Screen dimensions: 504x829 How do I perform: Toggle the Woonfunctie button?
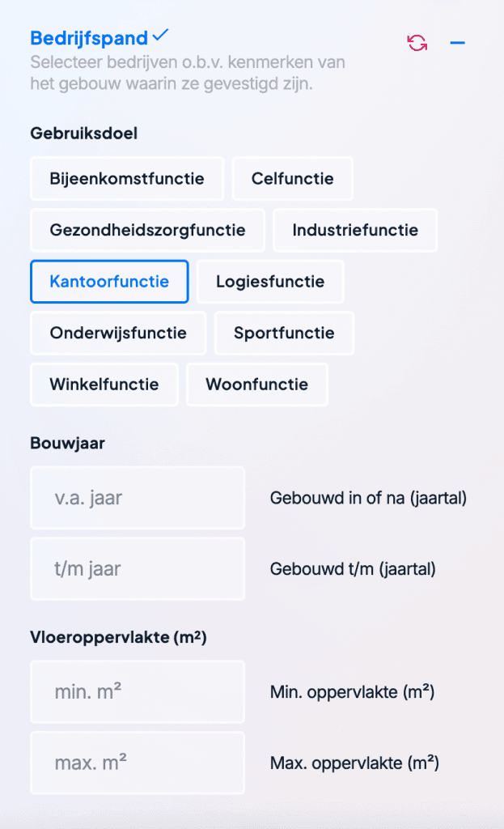[257, 385]
